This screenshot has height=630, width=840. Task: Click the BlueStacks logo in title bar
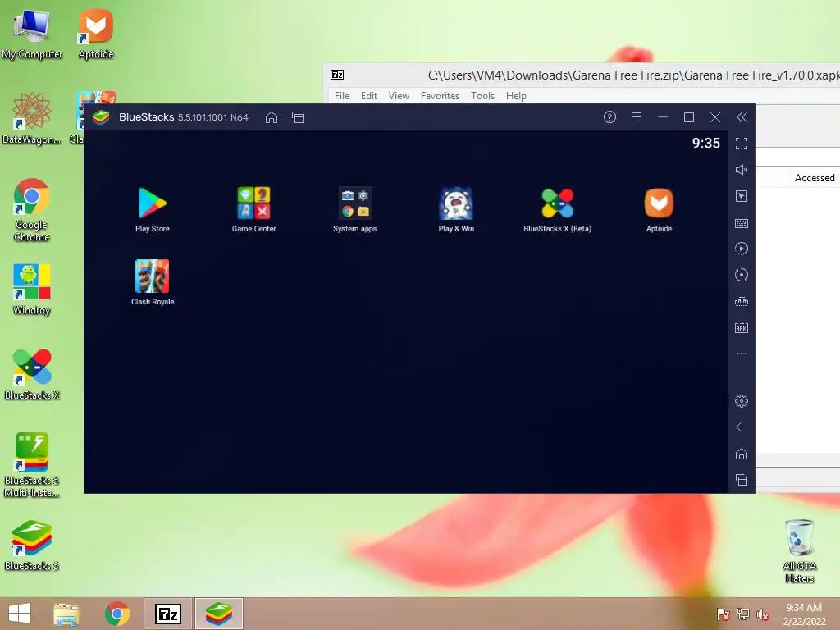point(101,116)
